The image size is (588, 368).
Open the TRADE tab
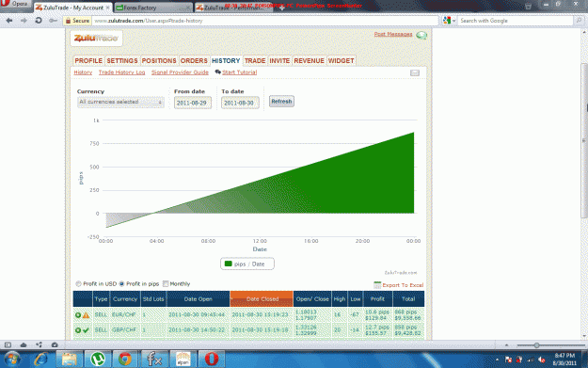tap(255, 61)
